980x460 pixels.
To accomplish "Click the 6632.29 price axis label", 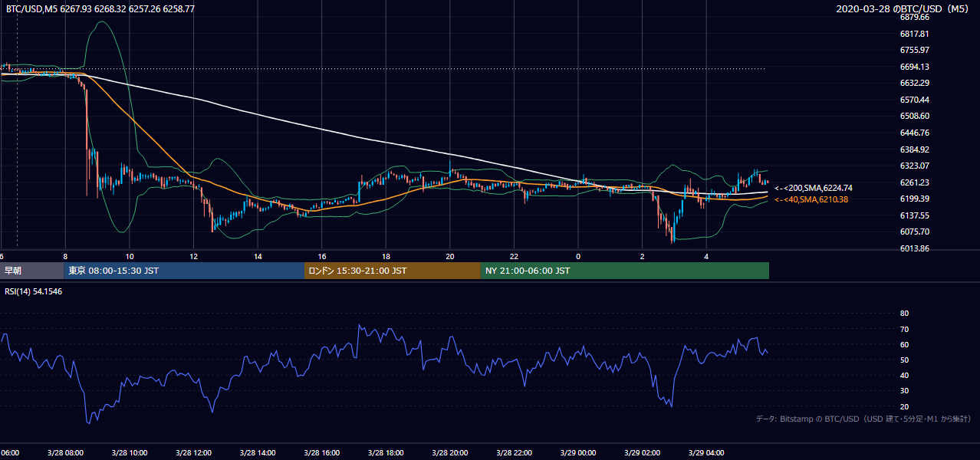I will pyautogui.click(x=914, y=83).
